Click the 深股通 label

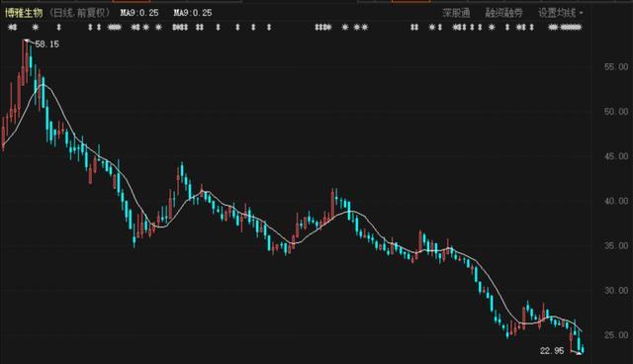point(456,13)
